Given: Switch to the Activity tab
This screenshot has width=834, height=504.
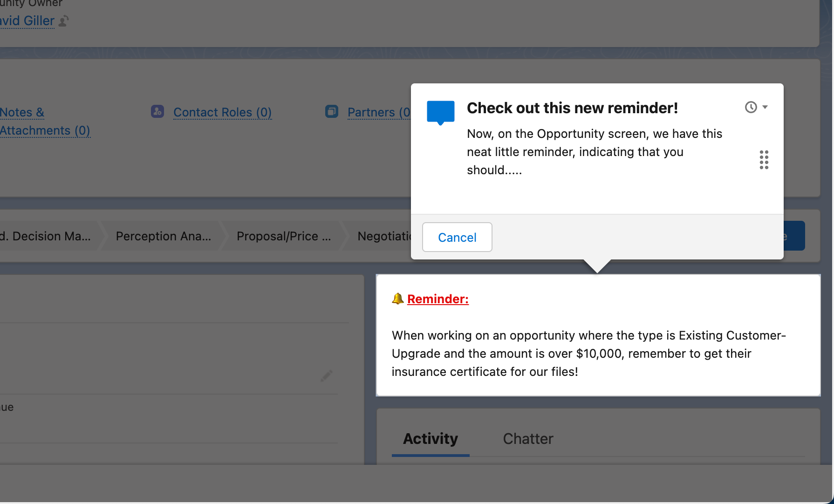Looking at the screenshot, I should tap(431, 439).
